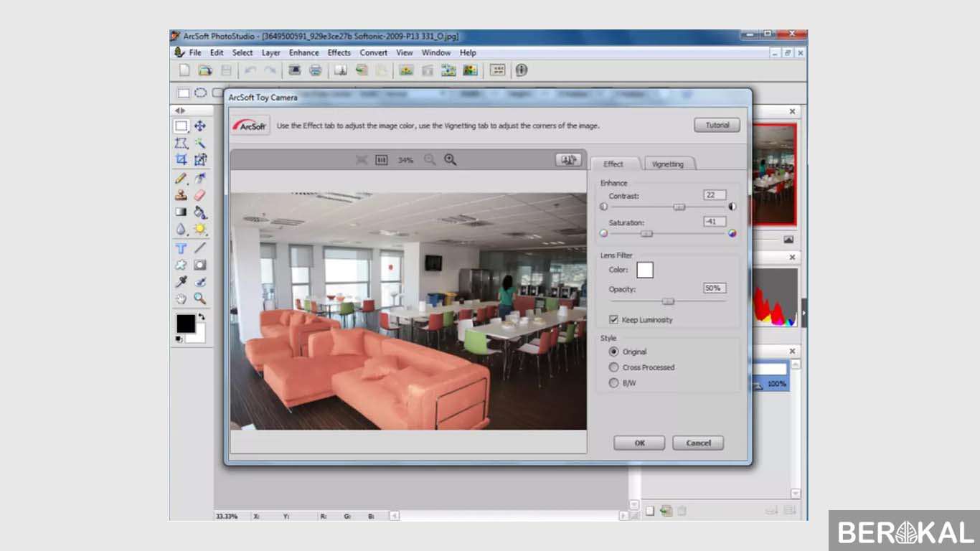Click OK in Toy Camera dialog
980x551 pixels.
click(x=640, y=443)
